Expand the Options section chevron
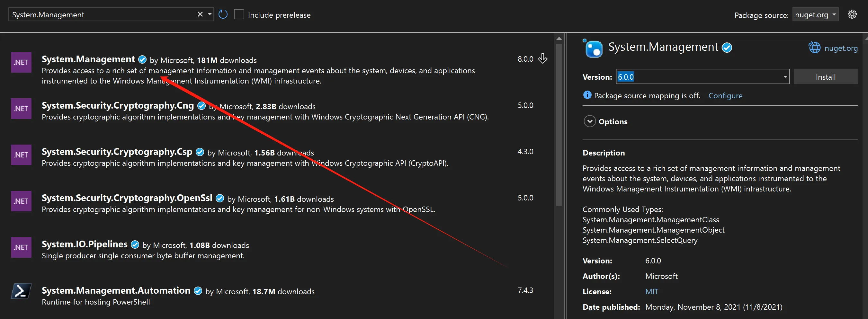 [590, 121]
